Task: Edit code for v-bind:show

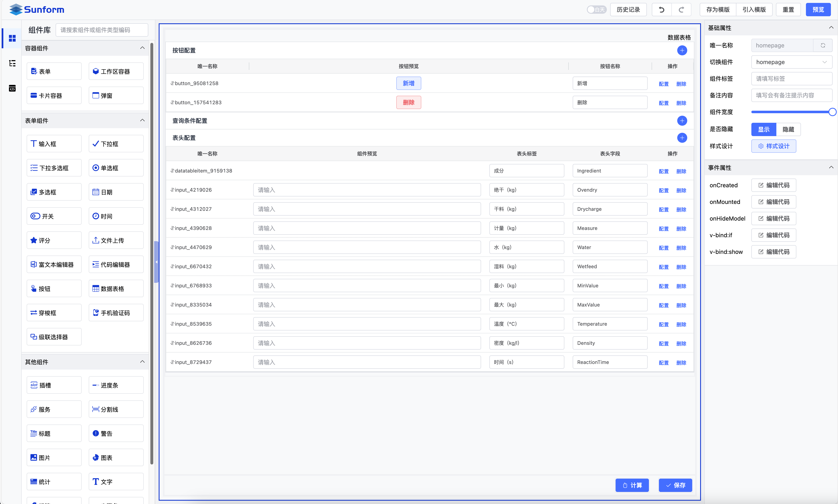Action: click(x=773, y=252)
